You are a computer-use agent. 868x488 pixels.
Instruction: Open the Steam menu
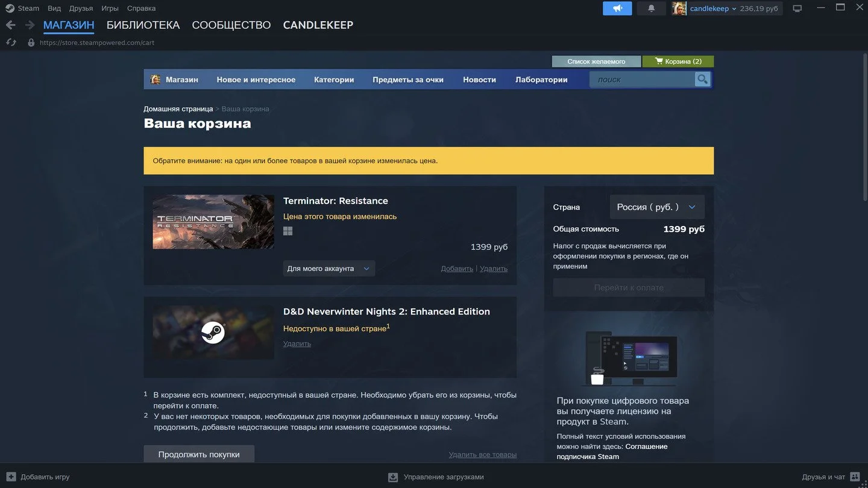[x=28, y=8]
